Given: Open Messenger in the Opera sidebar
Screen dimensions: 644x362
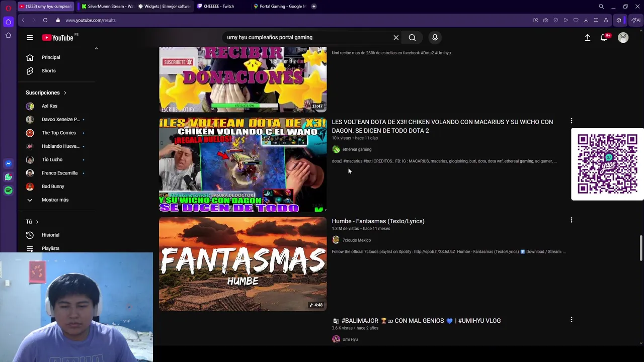Looking at the screenshot, I should 8,163.
